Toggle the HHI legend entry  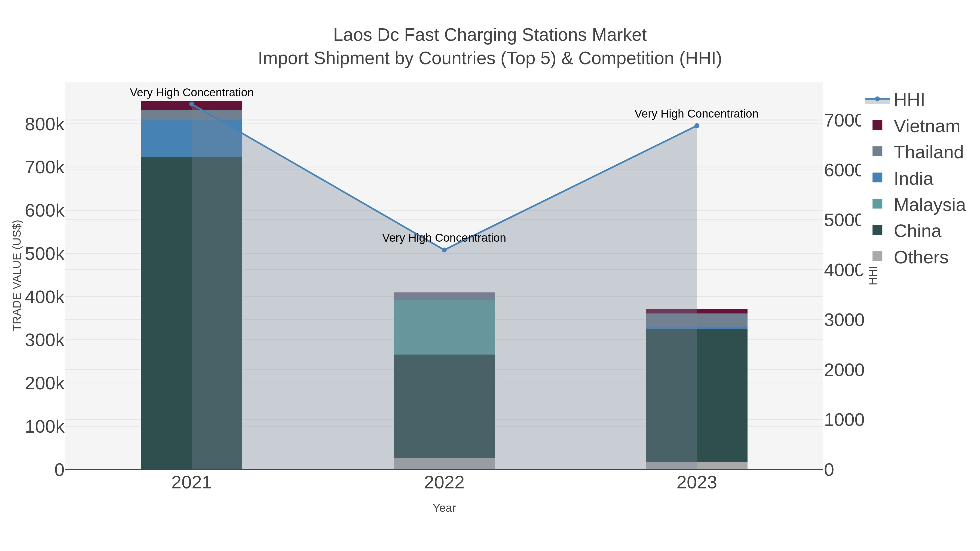click(x=895, y=100)
